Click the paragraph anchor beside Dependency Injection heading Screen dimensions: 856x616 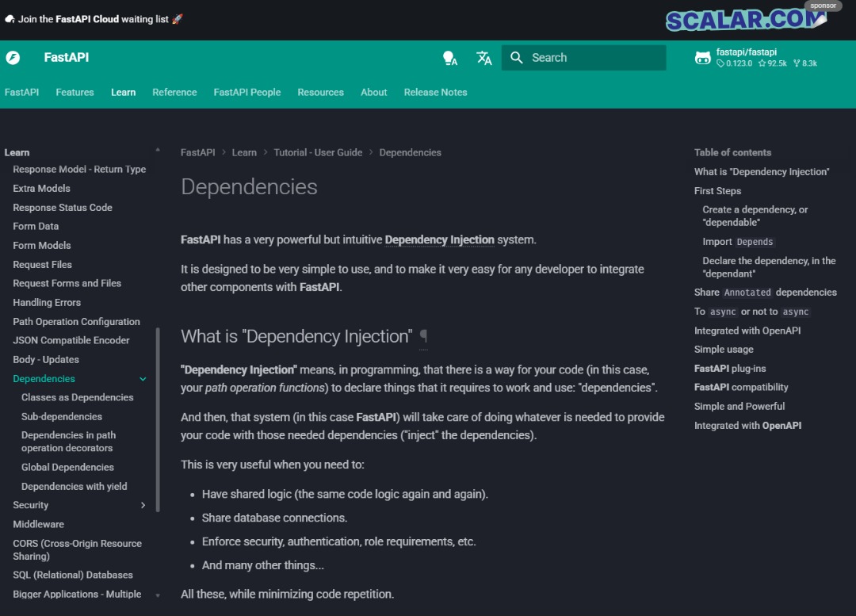tap(423, 337)
